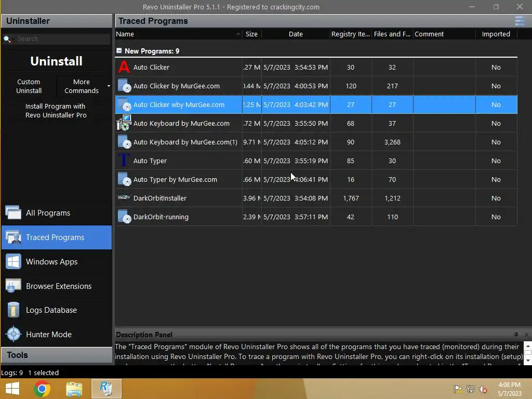Click the selected Auto Clicker wby MurGee.com icon
The width and height of the screenshot is (532, 399).
point(124,104)
